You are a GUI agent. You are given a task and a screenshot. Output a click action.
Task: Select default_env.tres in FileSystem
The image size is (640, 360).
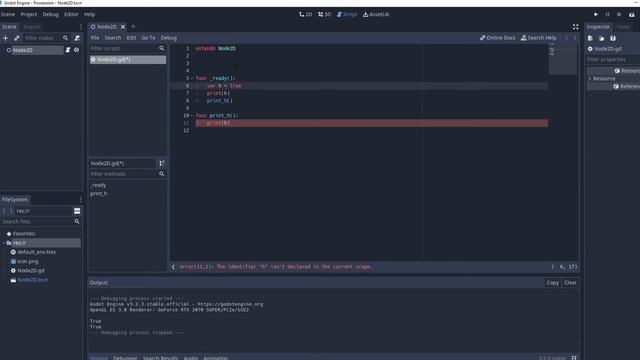(36, 252)
